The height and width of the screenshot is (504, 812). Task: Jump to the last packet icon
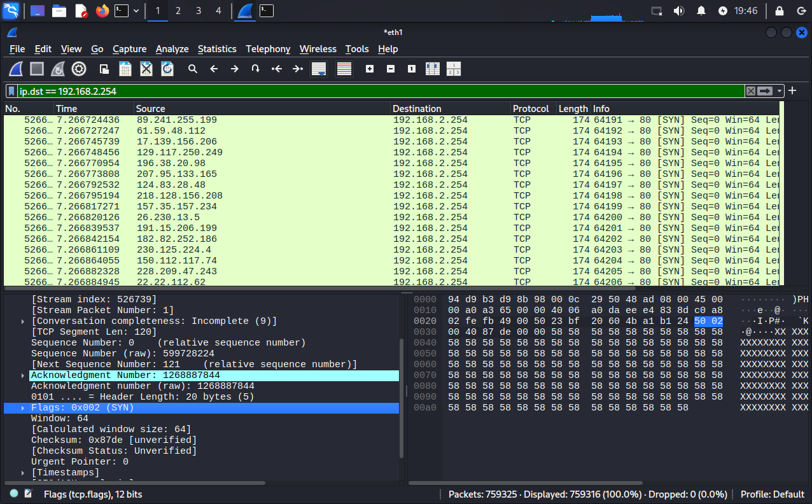click(x=298, y=69)
